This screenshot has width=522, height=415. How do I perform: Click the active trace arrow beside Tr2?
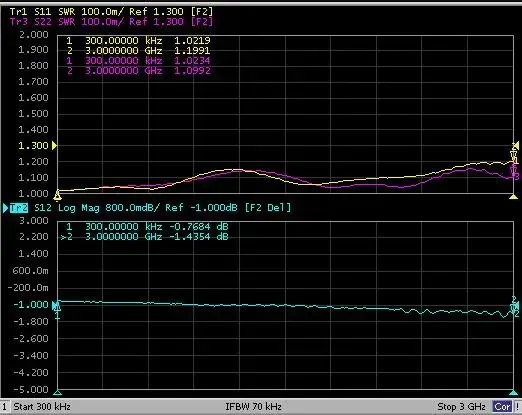pos(6,208)
